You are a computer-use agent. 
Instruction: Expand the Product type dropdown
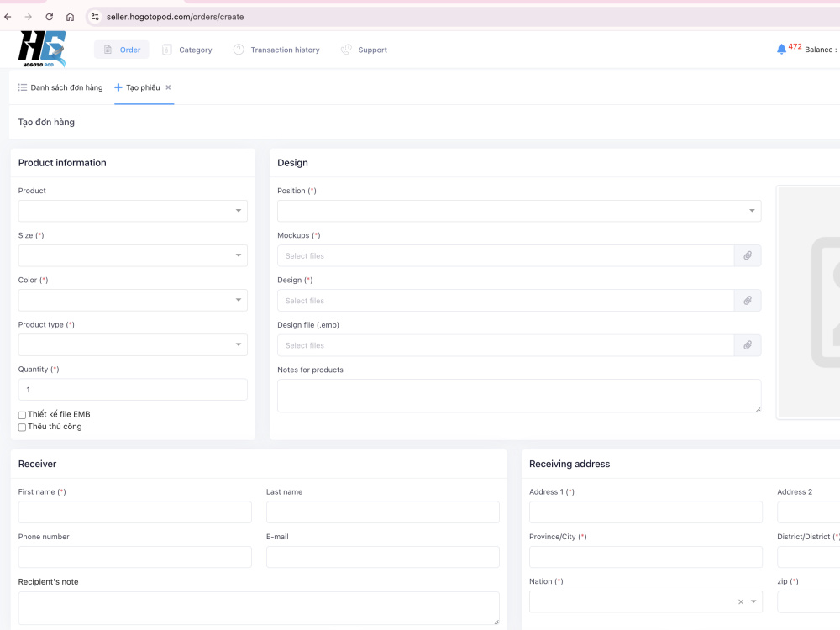[x=133, y=344]
